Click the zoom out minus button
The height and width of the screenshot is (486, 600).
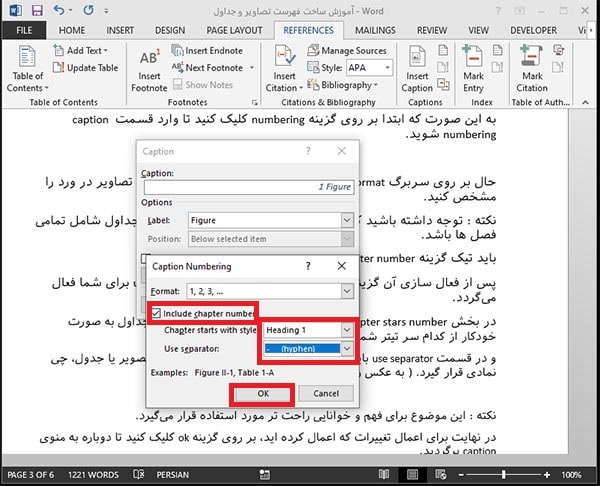(x=461, y=475)
